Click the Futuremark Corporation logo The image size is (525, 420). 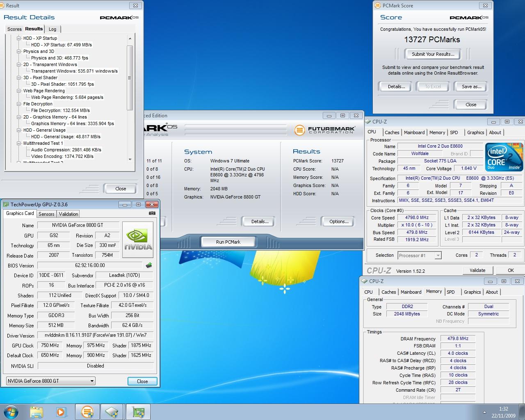tap(325, 130)
